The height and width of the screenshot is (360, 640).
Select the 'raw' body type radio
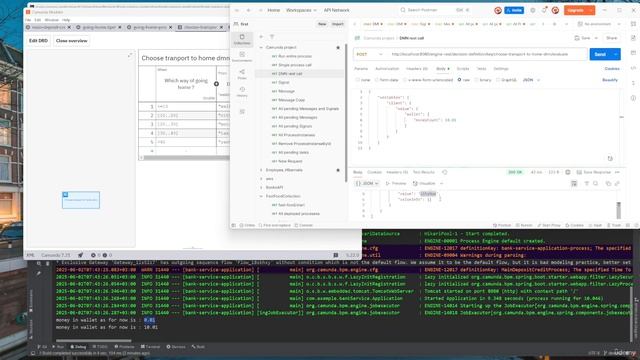point(459,80)
